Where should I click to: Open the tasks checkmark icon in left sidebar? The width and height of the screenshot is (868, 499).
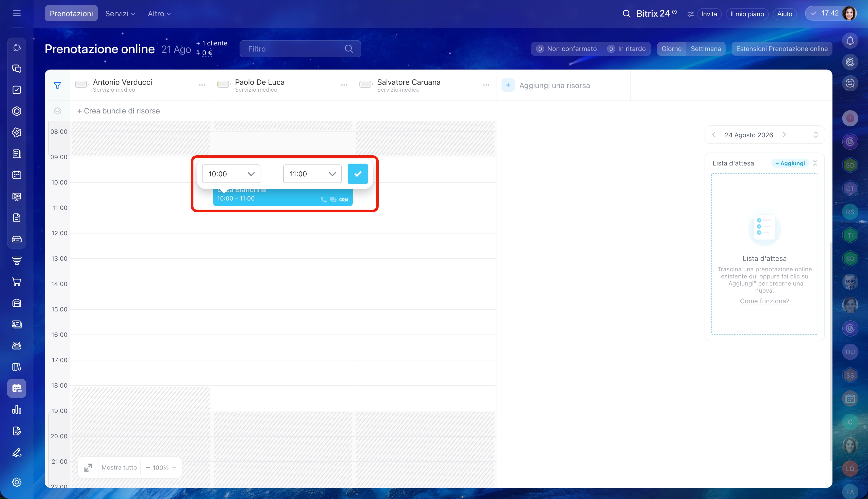pyautogui.click(x=16, y=90)
